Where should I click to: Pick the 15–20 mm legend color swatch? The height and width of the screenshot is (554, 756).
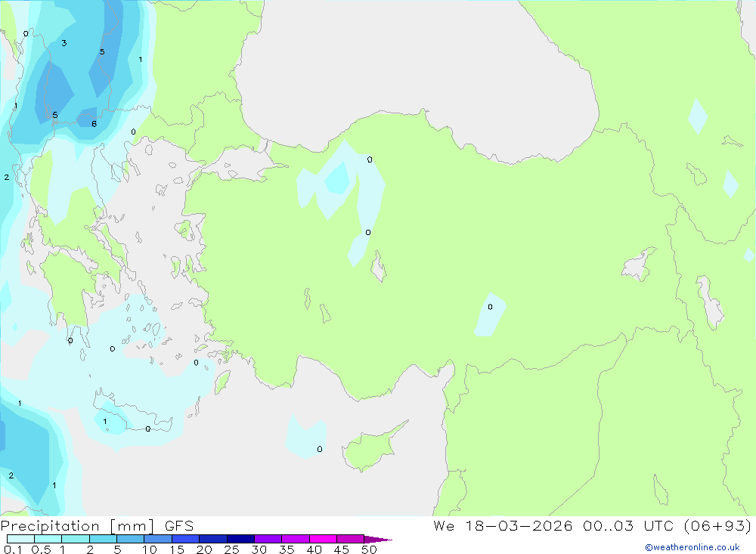185,539
